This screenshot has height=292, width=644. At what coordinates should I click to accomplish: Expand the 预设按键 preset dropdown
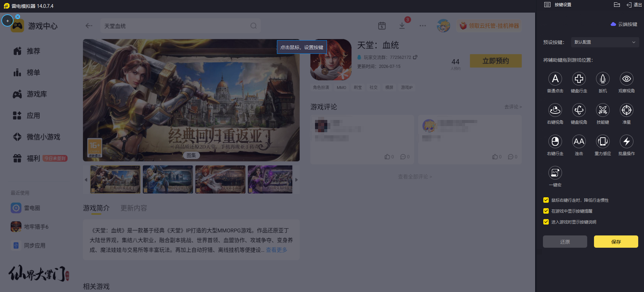605,42
